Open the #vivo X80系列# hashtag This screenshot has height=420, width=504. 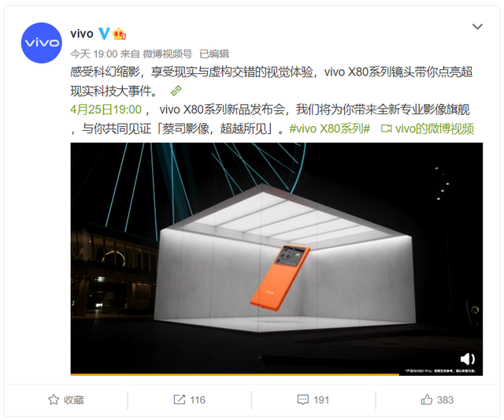pos(330,128)
